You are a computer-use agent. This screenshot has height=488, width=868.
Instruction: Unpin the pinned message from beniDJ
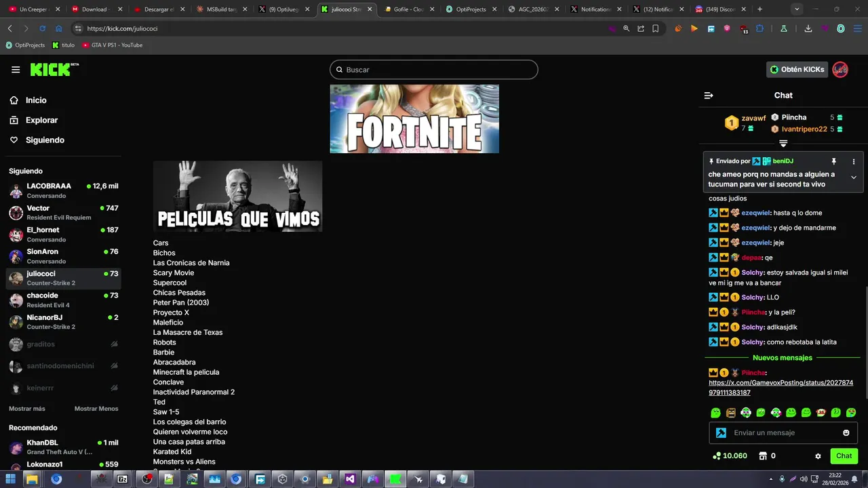coord(834,161)
